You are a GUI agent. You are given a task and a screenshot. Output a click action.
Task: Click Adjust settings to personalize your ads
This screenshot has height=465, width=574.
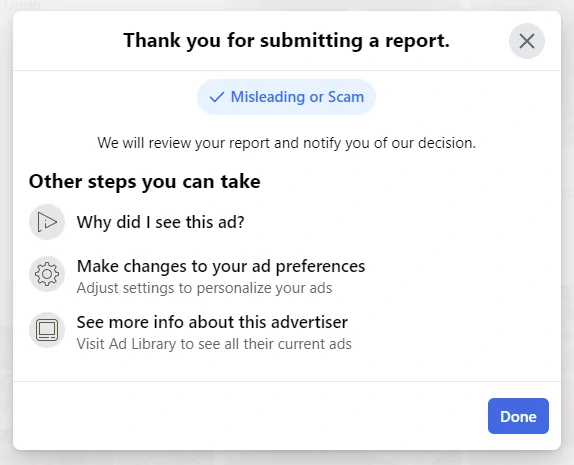tap(204, 288)
